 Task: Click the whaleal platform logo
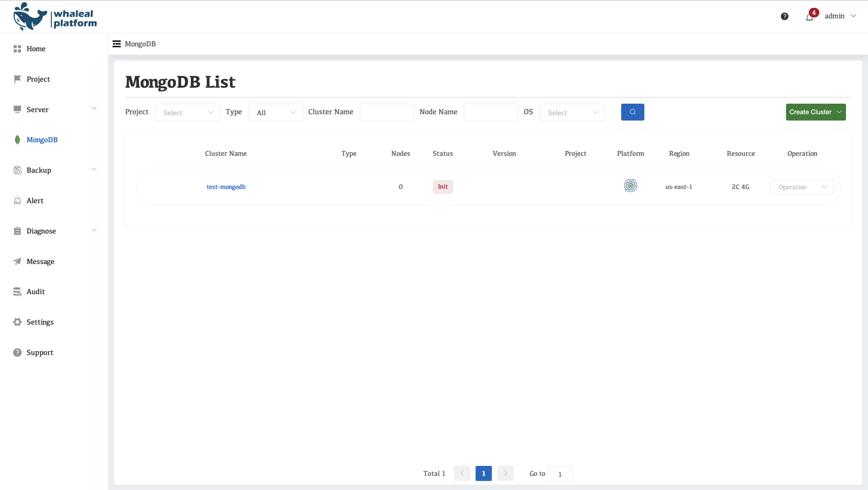click(x=55, y=17)
